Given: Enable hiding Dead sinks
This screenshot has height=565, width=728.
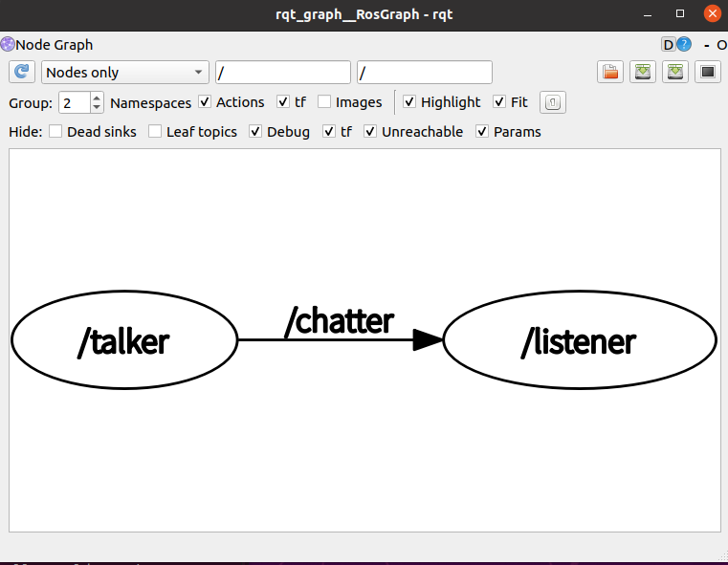Looking at the screenshot, I should click(55, 132).
